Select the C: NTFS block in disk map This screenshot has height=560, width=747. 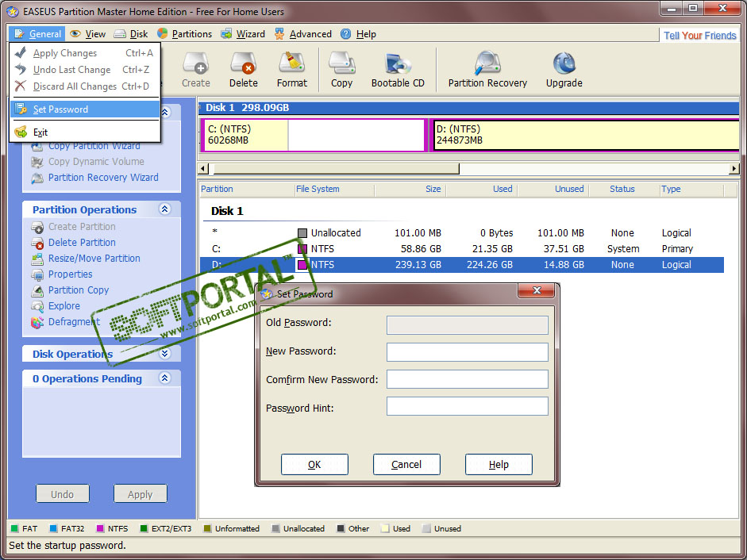click(314, 135)
